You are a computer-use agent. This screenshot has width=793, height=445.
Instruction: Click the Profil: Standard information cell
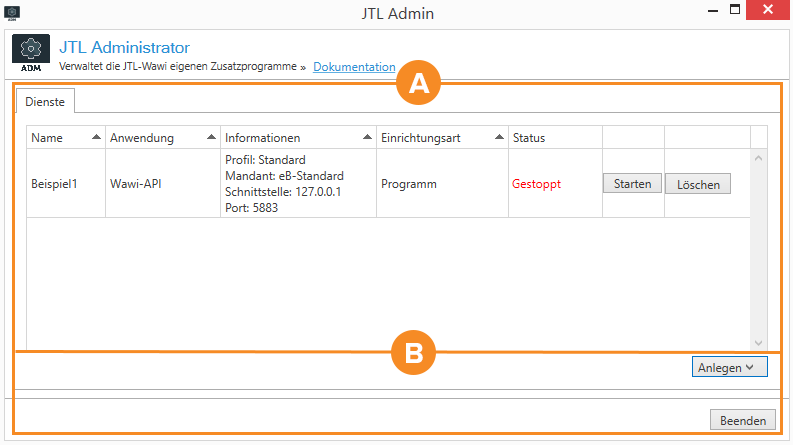coord(266,160)
